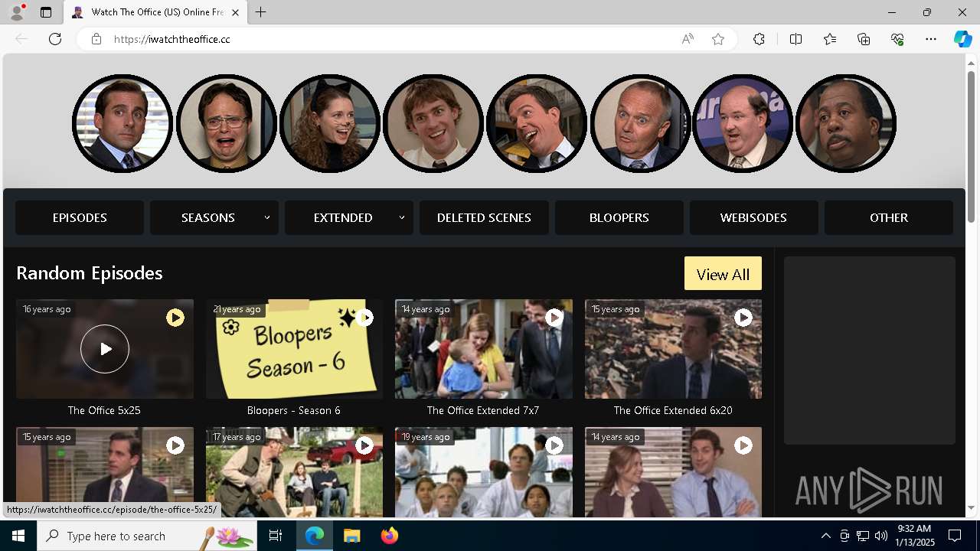Screen dimensions: 980x551
Task: Open Read aloud icon in address bar
Action: point(688,39)
